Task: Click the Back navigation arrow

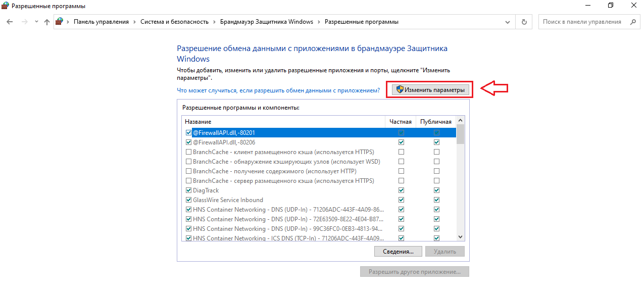Action: point(10,22)
